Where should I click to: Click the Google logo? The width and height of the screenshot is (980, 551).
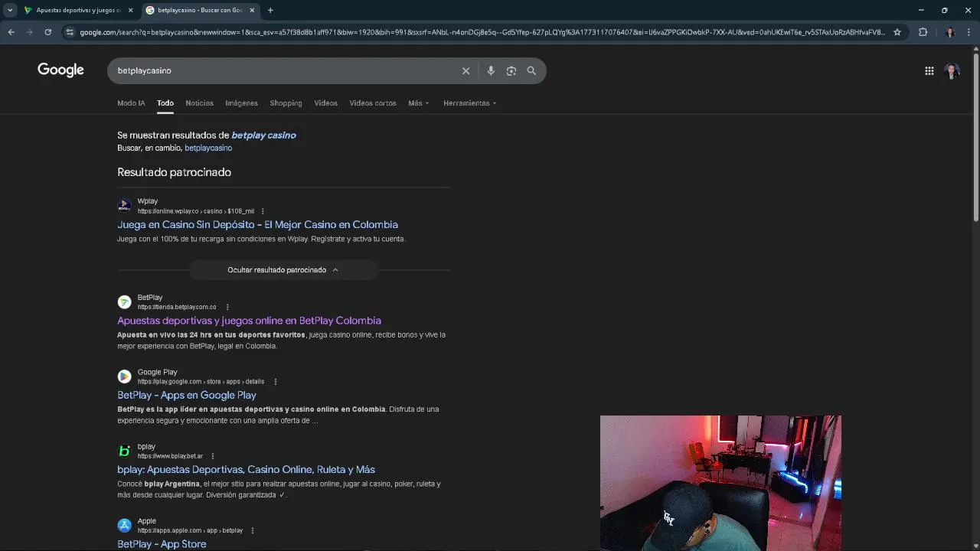[x=60, y=70]
